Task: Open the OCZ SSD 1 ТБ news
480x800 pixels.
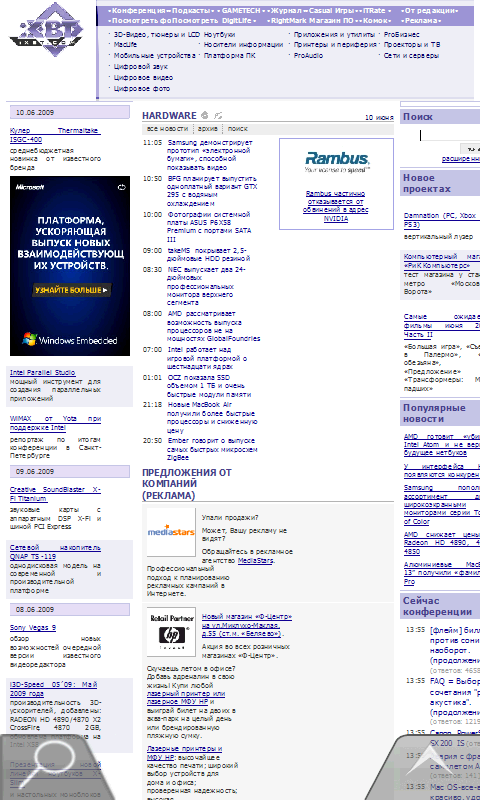Action: pyautogui.click(x=209, y=386)
